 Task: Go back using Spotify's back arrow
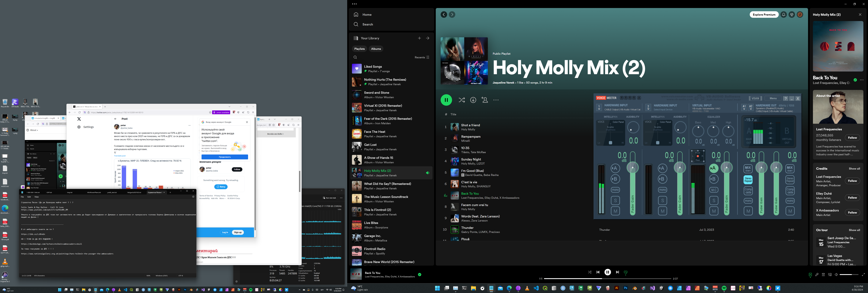444,15
